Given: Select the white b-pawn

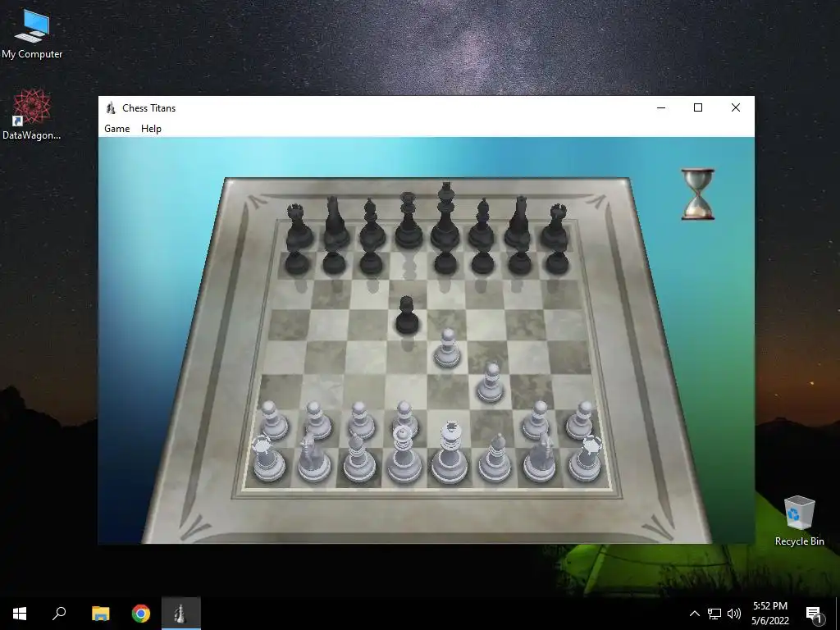Looking at the screenshot, I should click(317, 421).
